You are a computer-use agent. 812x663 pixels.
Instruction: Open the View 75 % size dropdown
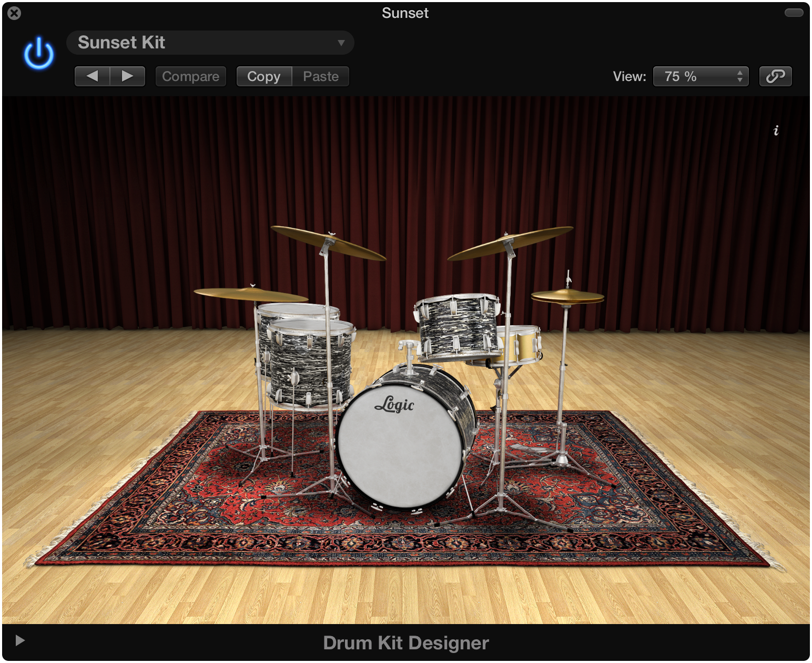701,76
